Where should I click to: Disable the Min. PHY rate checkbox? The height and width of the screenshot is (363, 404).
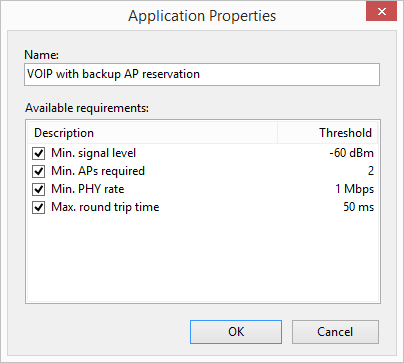(39, 189)
